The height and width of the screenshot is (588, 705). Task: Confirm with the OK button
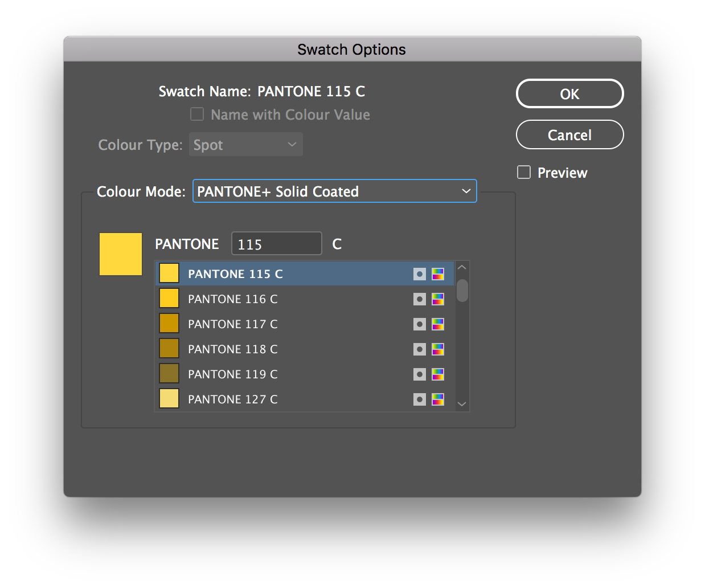(569, 93)
